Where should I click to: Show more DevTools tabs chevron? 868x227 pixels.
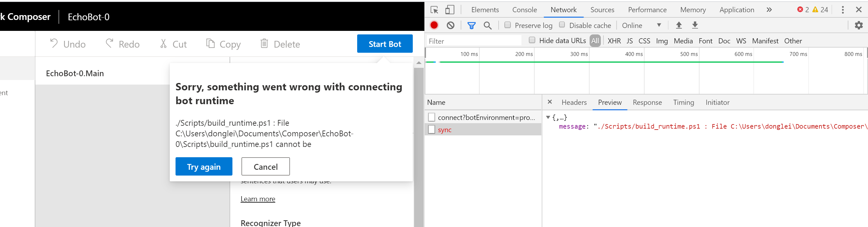pyautogui.click(x=769, y=10)
